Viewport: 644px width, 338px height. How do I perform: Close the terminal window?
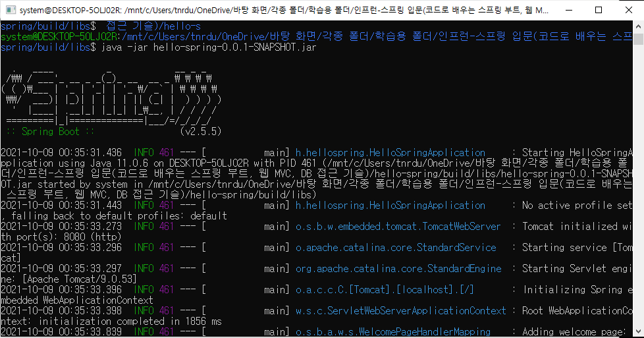tap(628, 10)
